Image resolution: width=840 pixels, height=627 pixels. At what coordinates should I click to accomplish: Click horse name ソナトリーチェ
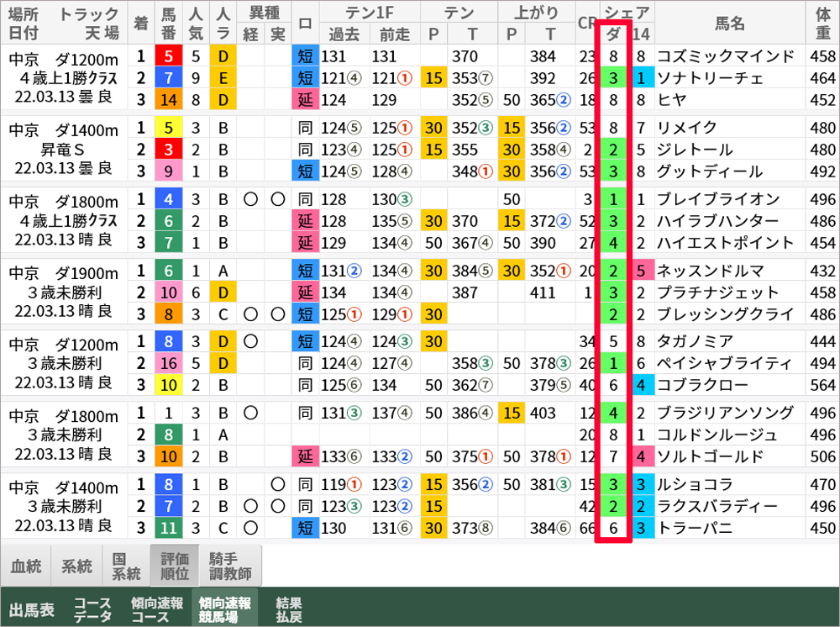tap(710, 78)
